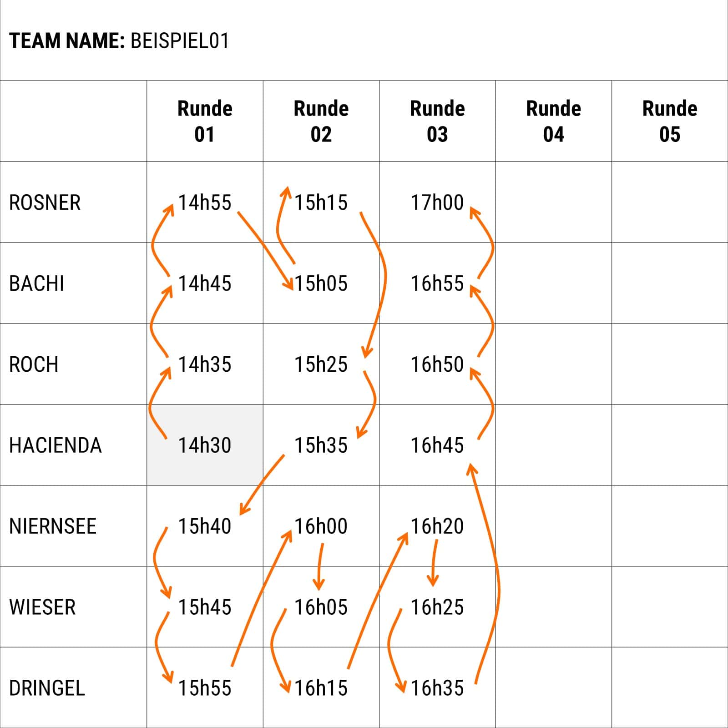This screenshot has height=728, width=728.
Task: Click the WIESER row label
Action: point(42,607)
